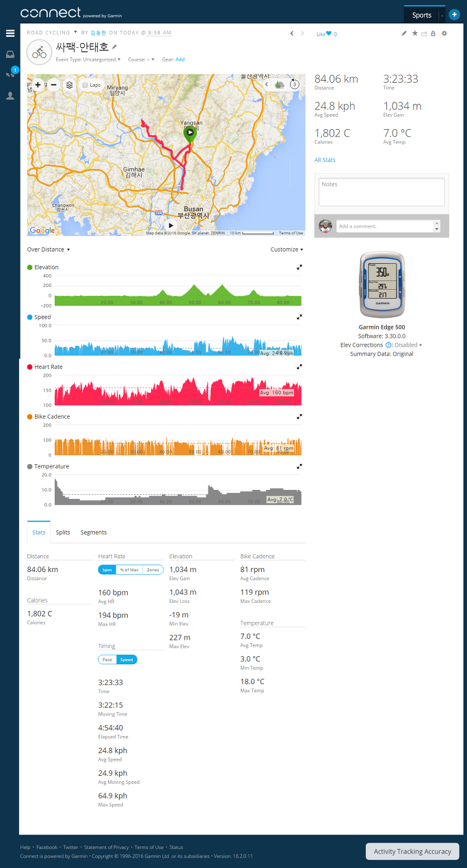
Task: Expand the Bike Cadence chart to fullscreen
Action: click(299, 416)
